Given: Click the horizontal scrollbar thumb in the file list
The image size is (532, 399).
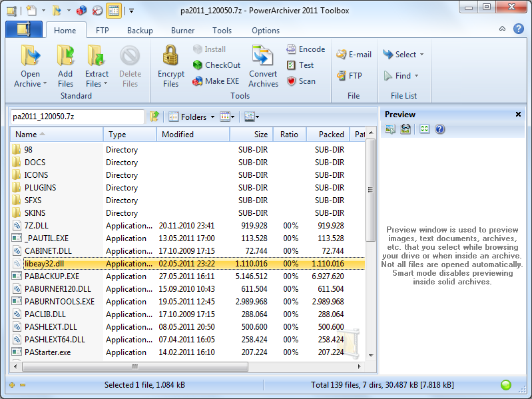Looking at the screenshot, I should pyautogui.click(x=135, y=366).
